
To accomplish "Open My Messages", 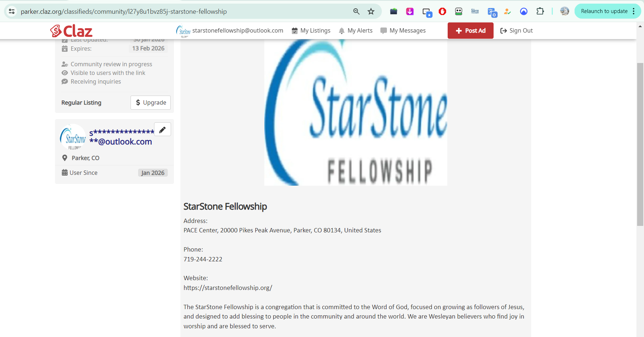I will [403, 31].
